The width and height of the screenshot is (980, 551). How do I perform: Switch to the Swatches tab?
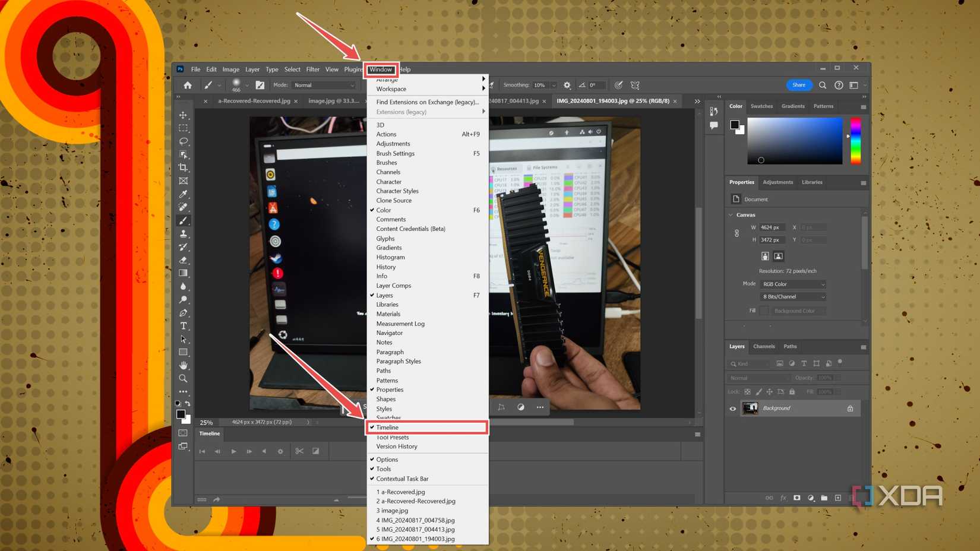click(761, 106)
